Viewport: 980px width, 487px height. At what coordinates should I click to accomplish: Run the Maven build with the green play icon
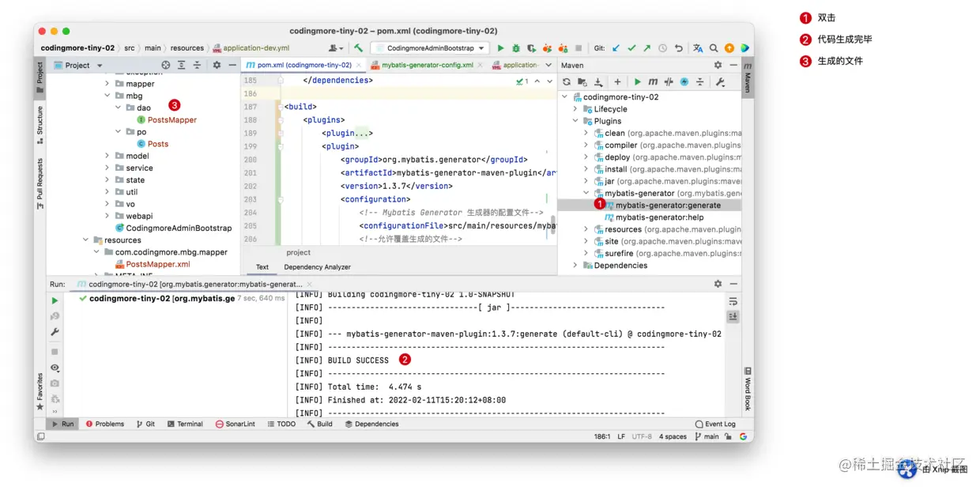tap(638, 82)
